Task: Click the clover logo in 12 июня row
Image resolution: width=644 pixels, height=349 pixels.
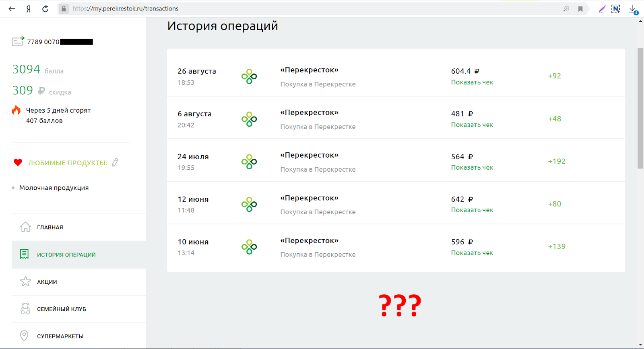Action: pyautogui.click(x=249, y=204)
